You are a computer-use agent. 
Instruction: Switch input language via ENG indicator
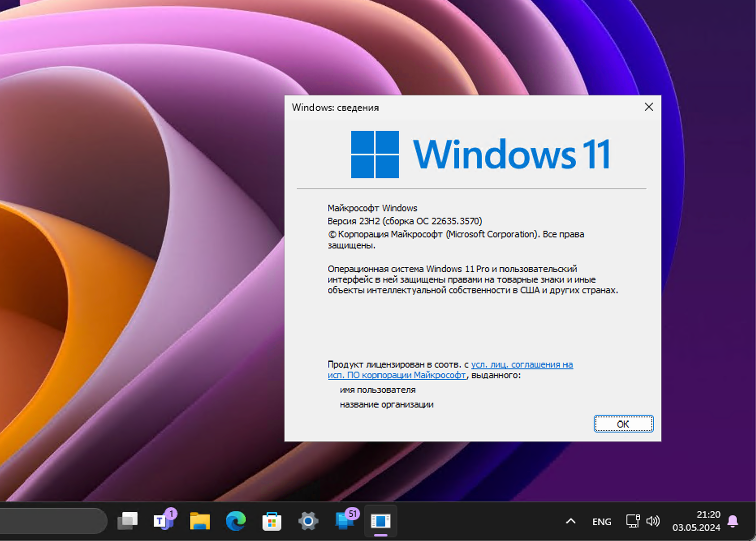click(x=602, y=522)
